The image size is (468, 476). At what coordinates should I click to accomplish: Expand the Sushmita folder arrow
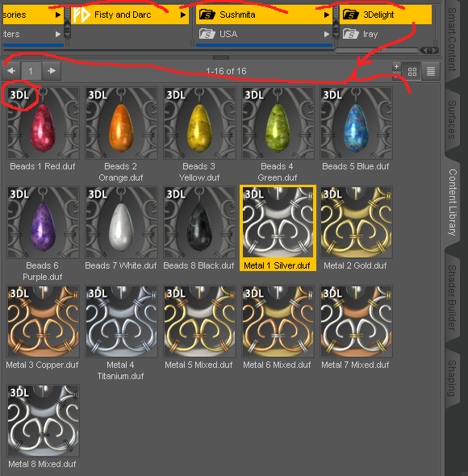pos(327,15)
